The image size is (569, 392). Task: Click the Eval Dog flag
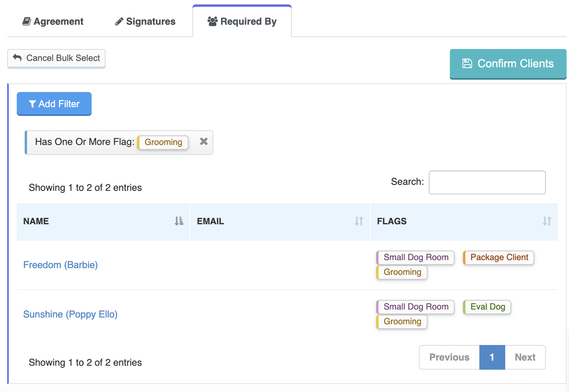click(x=487, y=307)
